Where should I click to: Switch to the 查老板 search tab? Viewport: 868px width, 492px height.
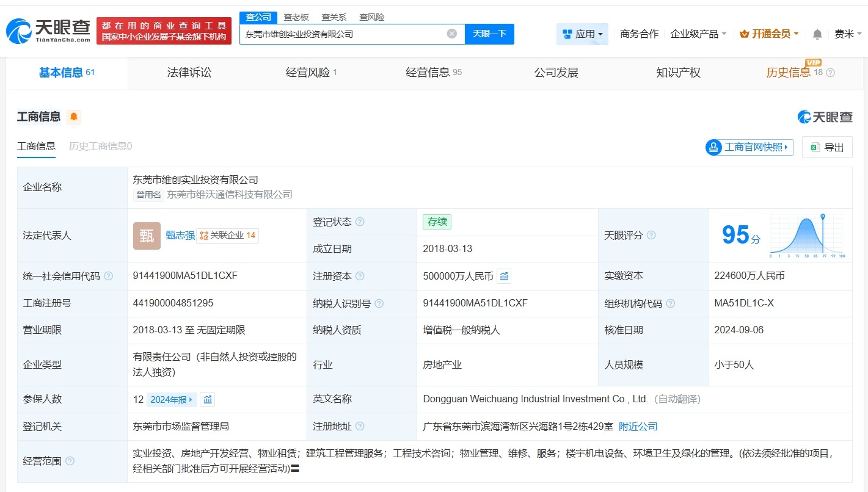[295, 17]
